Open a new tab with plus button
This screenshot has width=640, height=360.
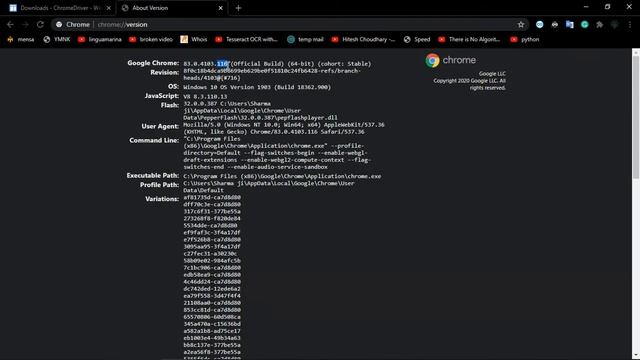click(238, 8)
